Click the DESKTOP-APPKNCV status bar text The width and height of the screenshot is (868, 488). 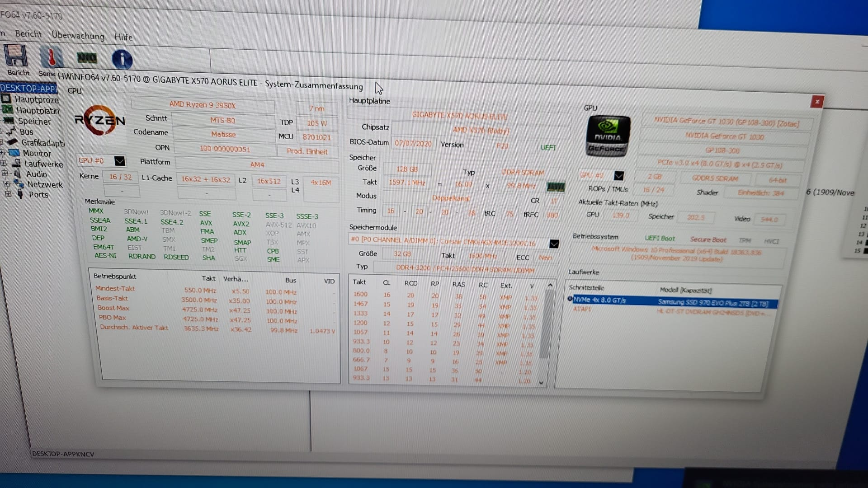(63, 454)
